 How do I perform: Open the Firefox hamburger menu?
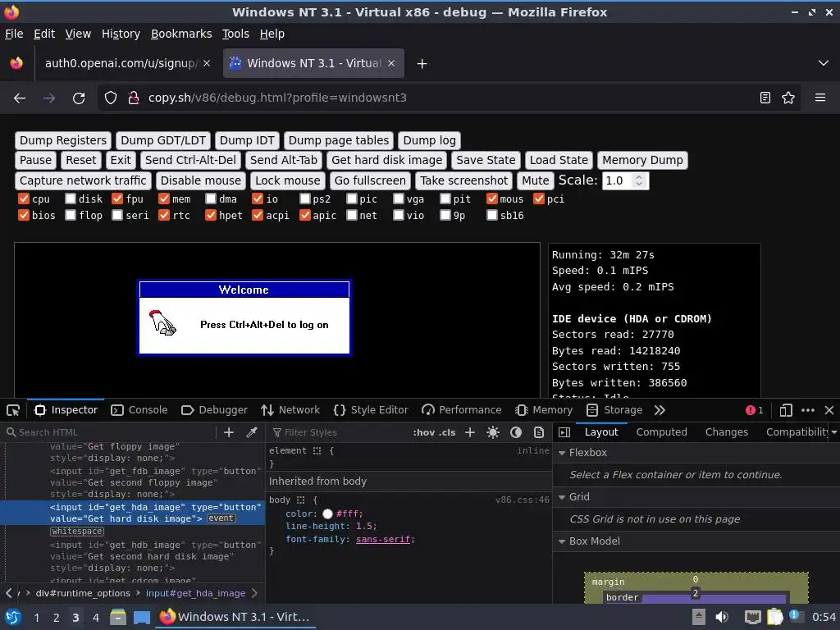coord(819,98)
